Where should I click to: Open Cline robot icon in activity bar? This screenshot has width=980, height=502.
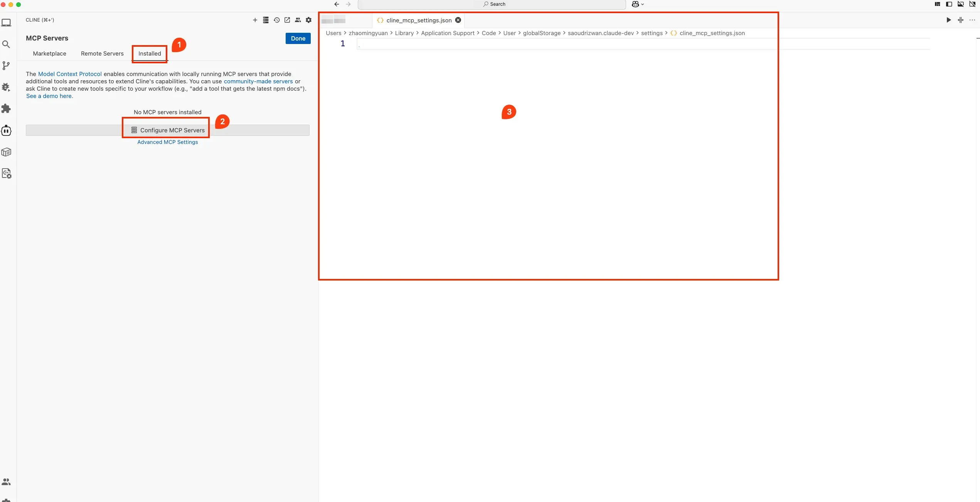coord(6,130)
